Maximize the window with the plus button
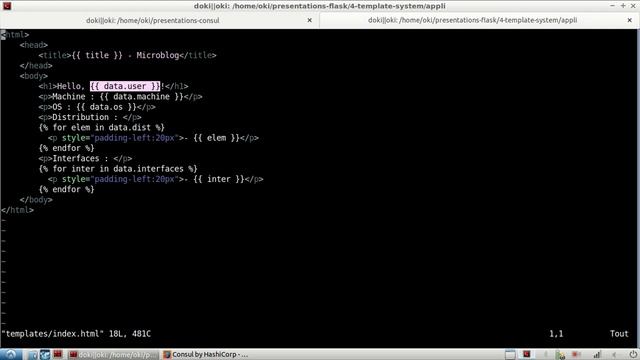 point(623,6)
